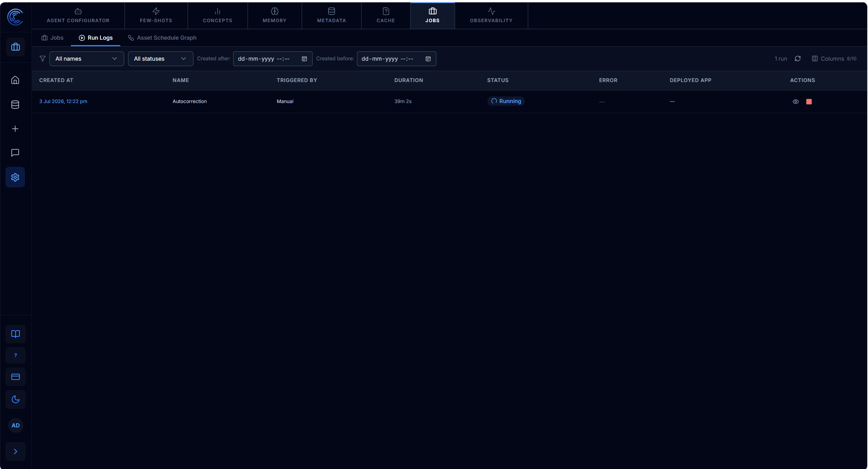The image size is (868, 469).
Task: Click the Error column header
Action: point(608,80)
